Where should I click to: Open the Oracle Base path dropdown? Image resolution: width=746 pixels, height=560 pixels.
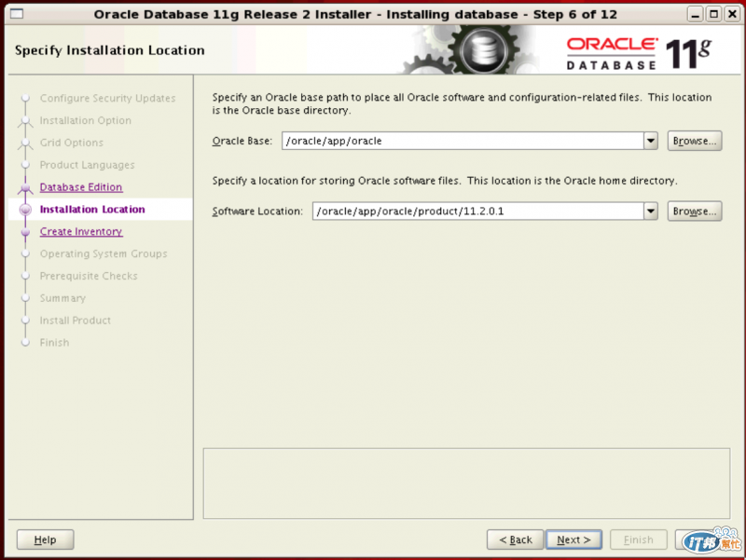pyautogui.click(x=650, y=141)
